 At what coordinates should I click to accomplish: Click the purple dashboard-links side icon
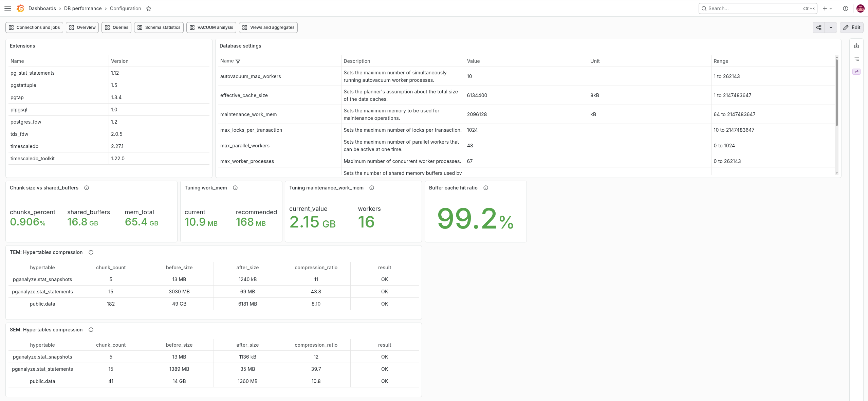(856, 72)
